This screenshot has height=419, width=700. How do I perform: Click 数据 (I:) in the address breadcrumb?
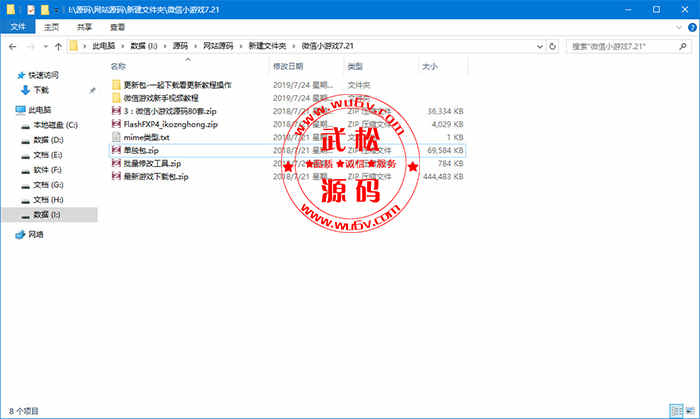pos(144,46)
